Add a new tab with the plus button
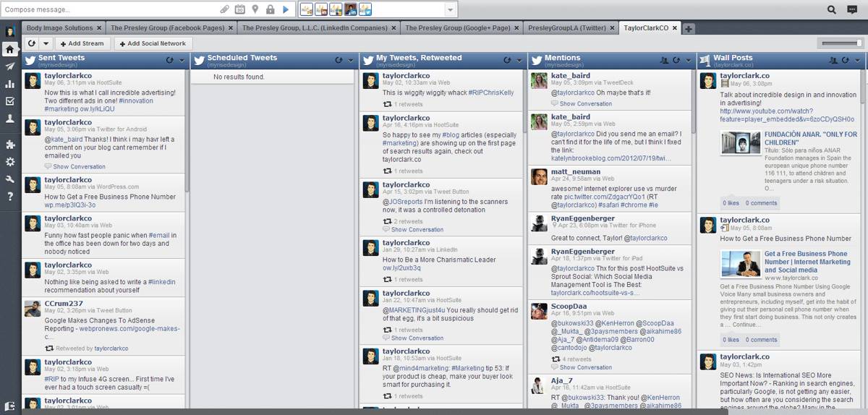Viewport: 868px width, 415px height. pyautogui.click(x=689, y=28)
